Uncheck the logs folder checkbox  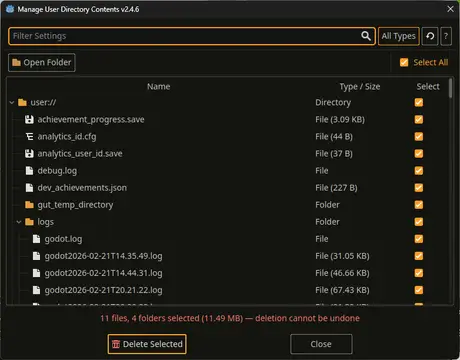tap(419, 222)
